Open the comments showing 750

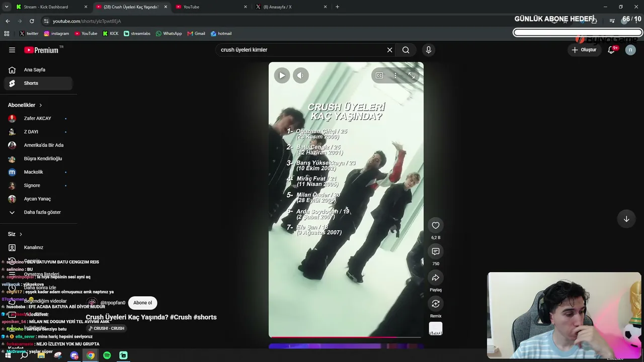click(436, 251)
